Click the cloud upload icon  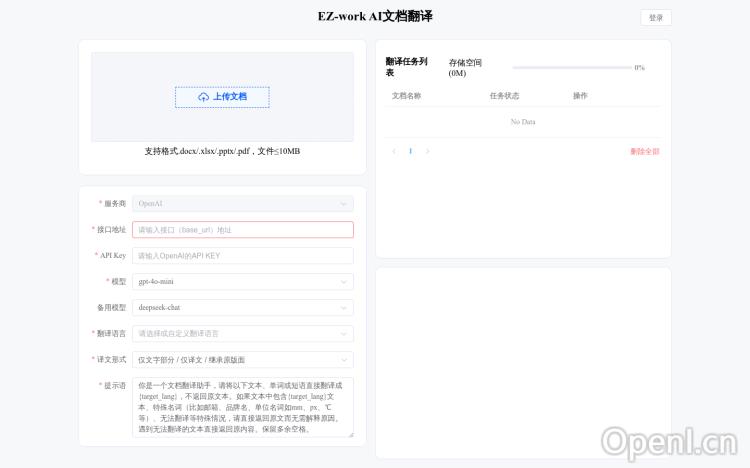point(204,97)
